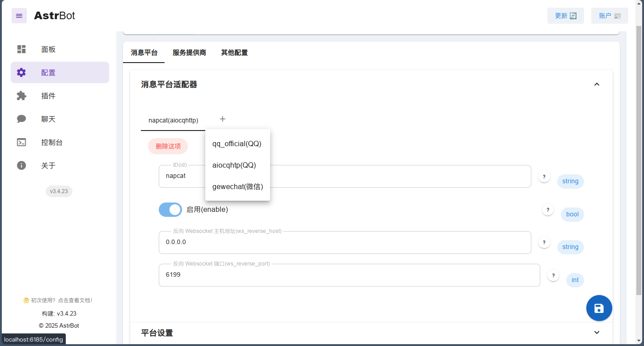The height and width of the screenshot is (346, 644).
Task: Open the 面板 dashboard icon
Action: point(21,49)
